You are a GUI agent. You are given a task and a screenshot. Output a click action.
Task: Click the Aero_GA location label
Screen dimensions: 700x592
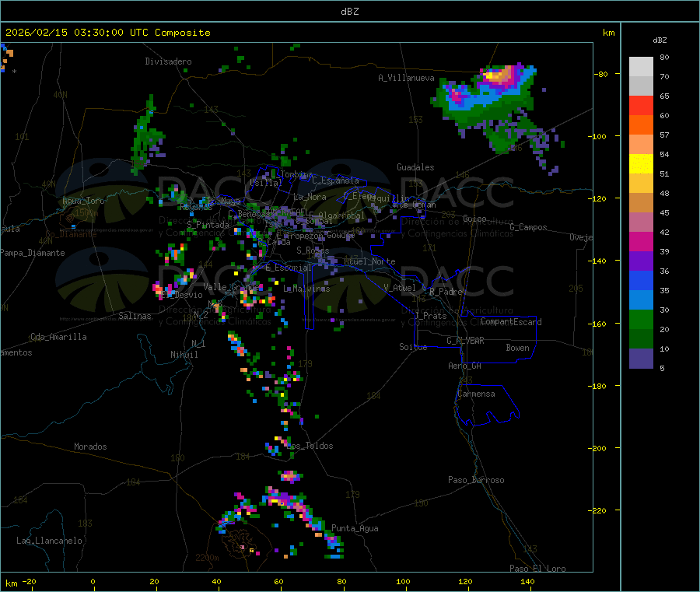point(465,366)
